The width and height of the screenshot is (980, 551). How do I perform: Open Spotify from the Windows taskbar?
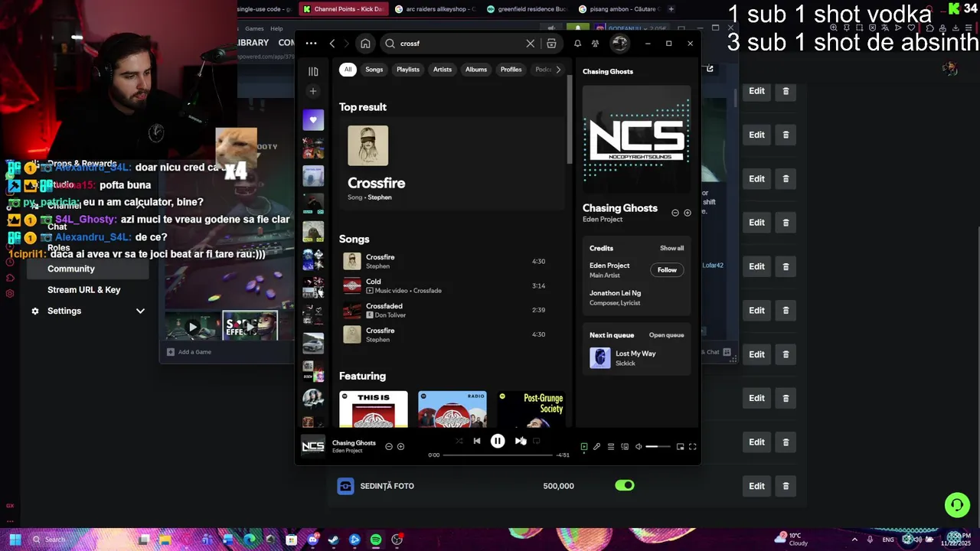coord(376,540)
